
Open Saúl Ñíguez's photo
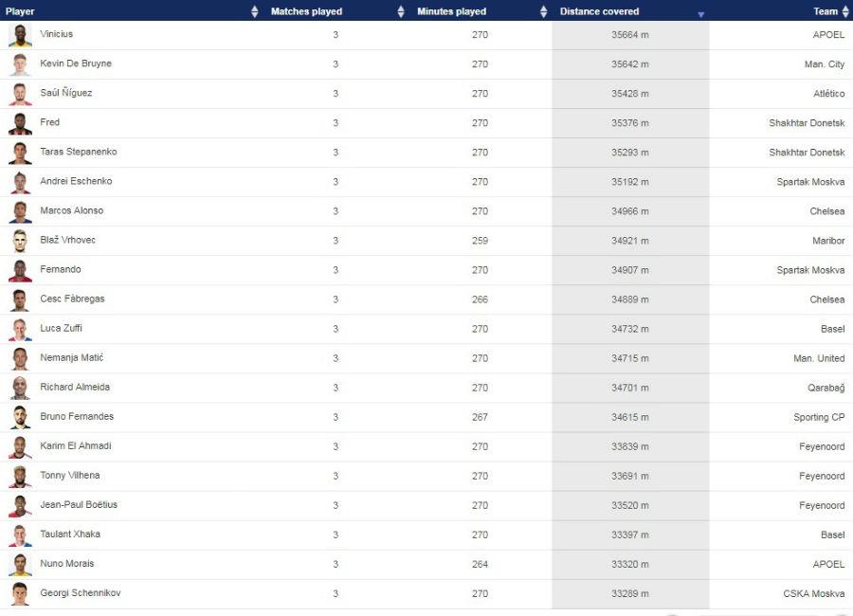click(20, 94)
